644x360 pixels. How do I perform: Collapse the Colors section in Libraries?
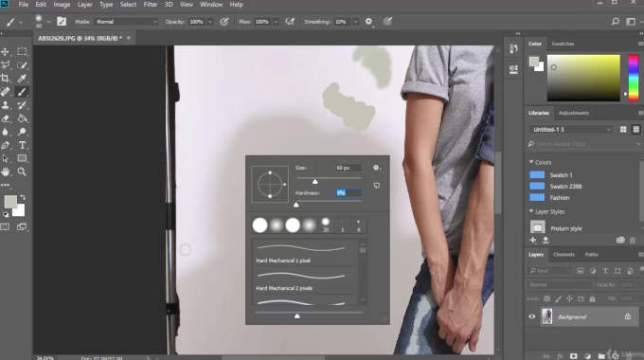tap(531, 162)
